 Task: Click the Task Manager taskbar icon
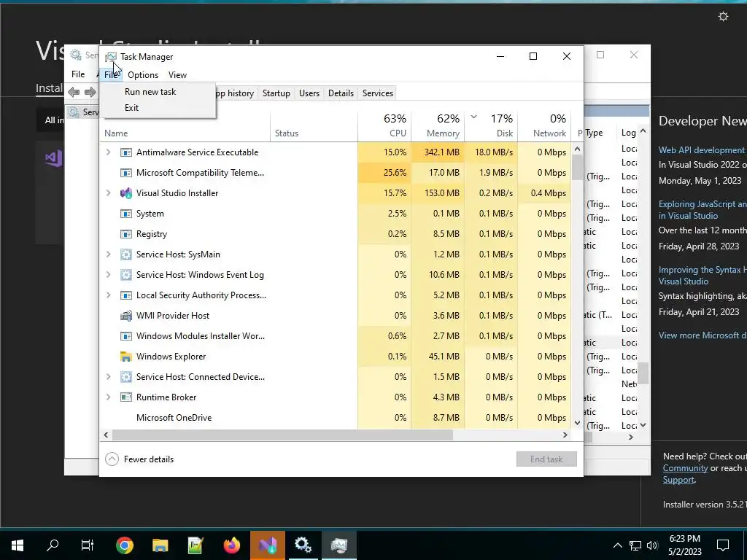pos(338,545)
